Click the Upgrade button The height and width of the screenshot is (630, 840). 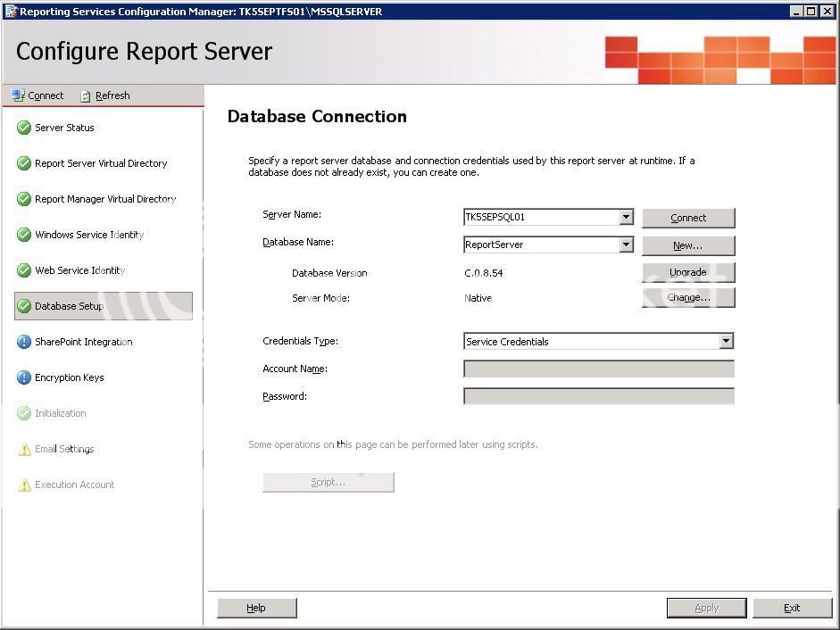(x=688, y=272)
